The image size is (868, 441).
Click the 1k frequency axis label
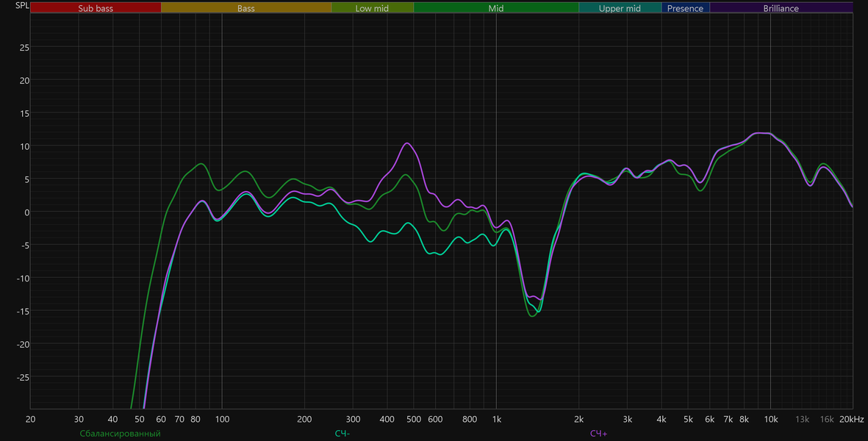click(x=497, y=420)
